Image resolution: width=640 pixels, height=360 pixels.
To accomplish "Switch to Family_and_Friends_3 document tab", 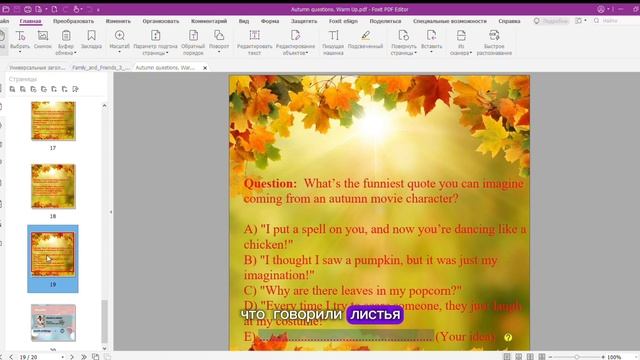I will pos(101,68).
